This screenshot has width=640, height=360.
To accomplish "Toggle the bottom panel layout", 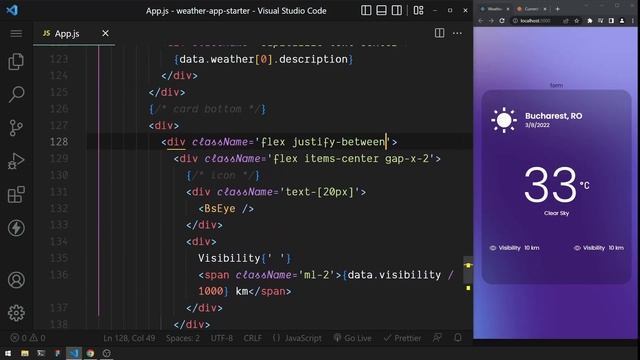I will (381, 11).
